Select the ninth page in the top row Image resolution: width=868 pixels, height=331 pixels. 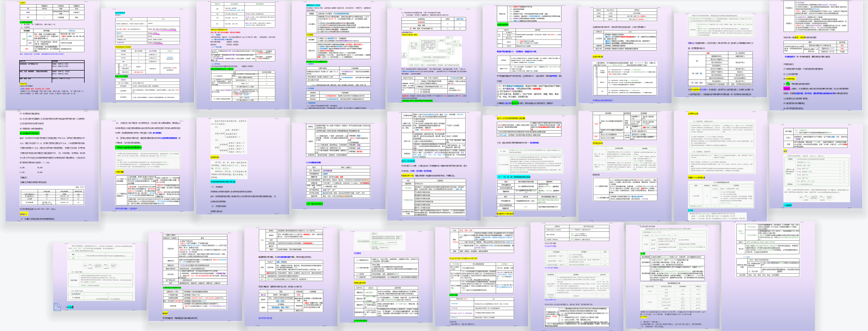[x=817, y=55]
